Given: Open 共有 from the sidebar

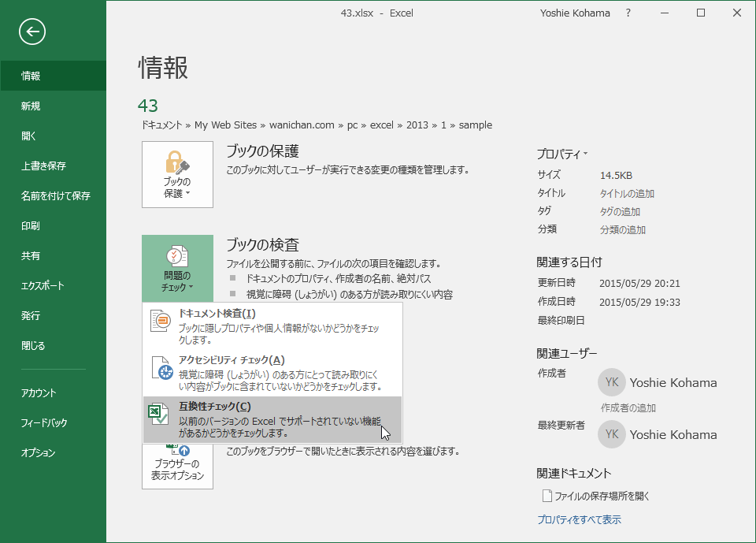Looking at the screenshot, I should [53, 255].
